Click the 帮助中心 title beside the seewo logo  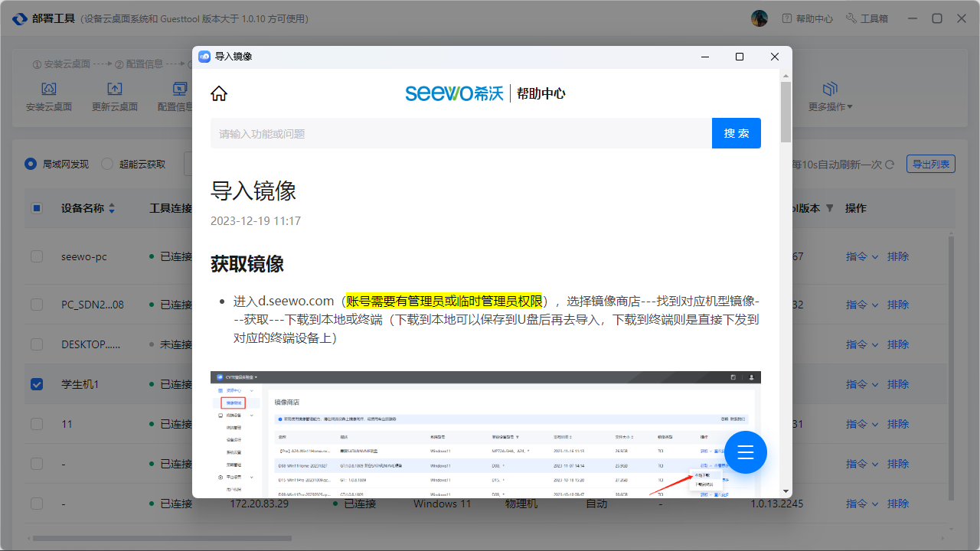coord(541,93)
